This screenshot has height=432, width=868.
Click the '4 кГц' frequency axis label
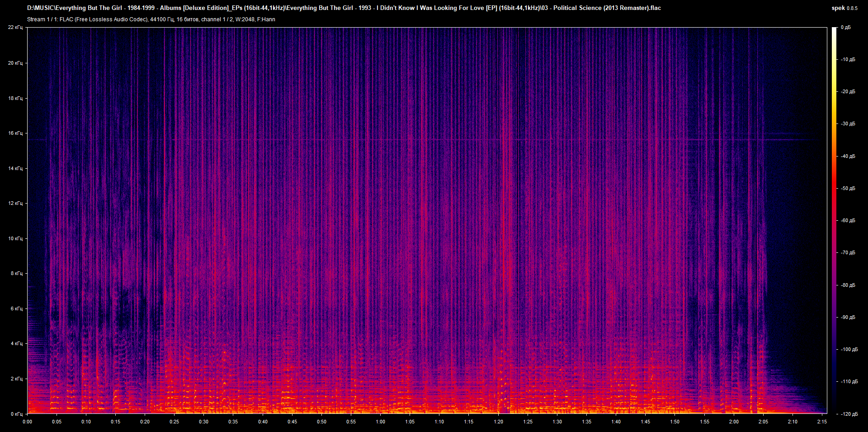click(x=17, y=343)
